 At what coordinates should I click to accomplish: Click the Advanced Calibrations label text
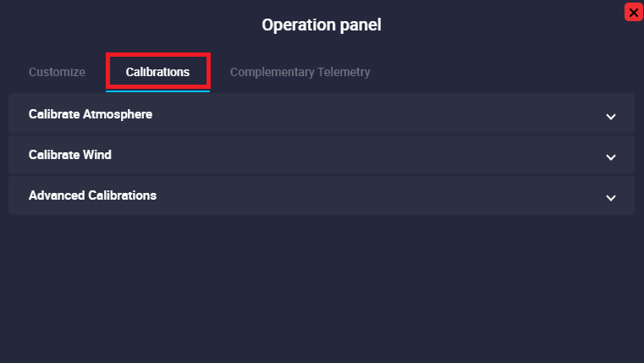[92, 195]
